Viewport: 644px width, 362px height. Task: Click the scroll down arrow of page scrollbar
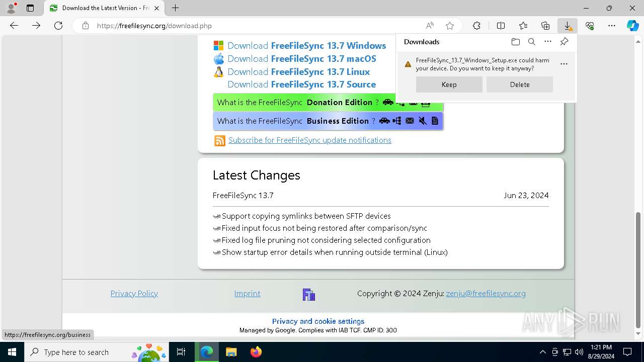coord(639,334)
